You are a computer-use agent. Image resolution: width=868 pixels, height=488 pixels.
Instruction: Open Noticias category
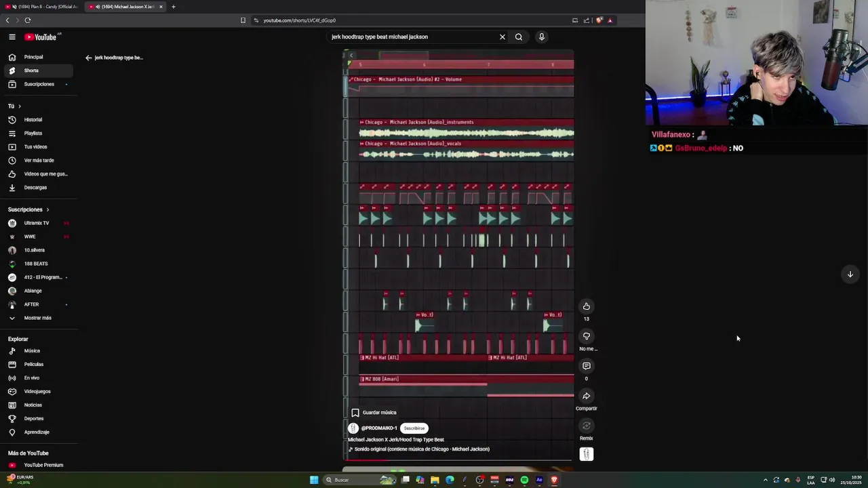(37, 405)
